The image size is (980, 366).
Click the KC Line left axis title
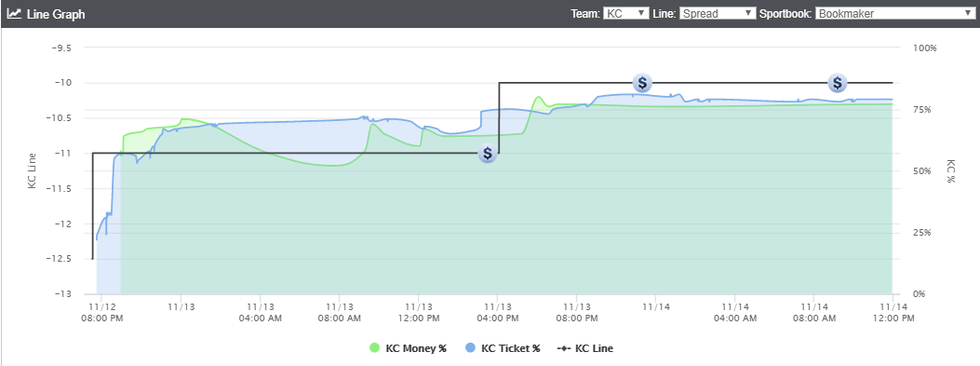point(32,170)
